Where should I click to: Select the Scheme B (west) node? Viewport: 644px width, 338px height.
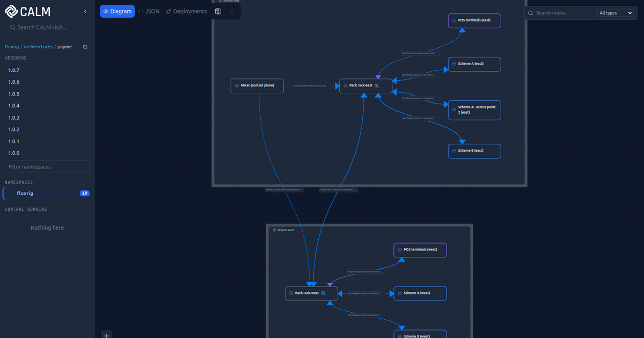(420, 335)
